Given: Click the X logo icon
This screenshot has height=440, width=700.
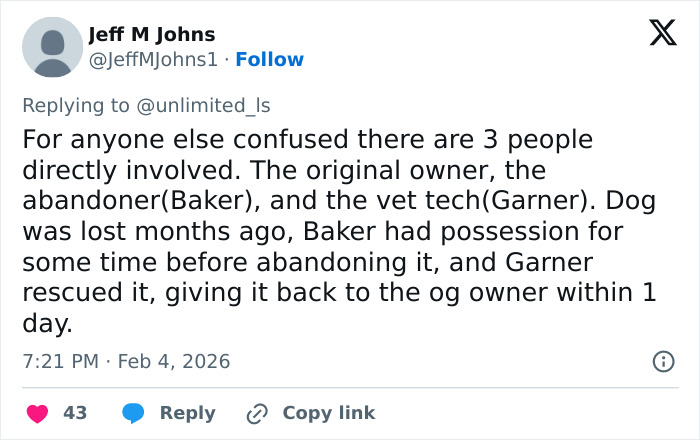Looking at the screenshot, I should pos(662,34).
